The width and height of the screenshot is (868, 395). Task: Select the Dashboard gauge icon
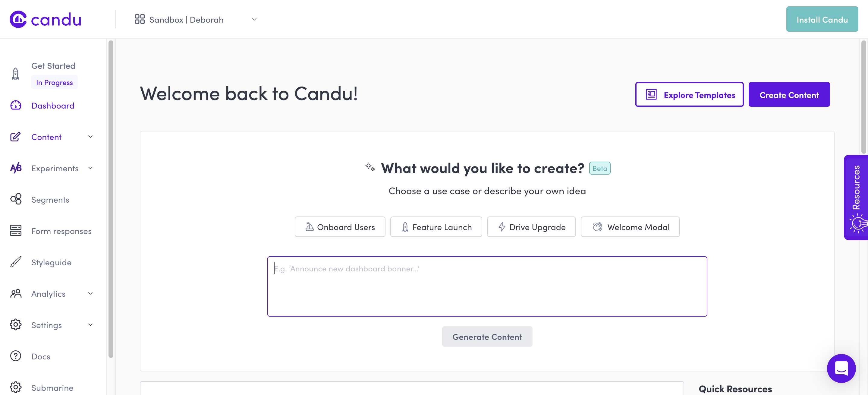[15, 106]
